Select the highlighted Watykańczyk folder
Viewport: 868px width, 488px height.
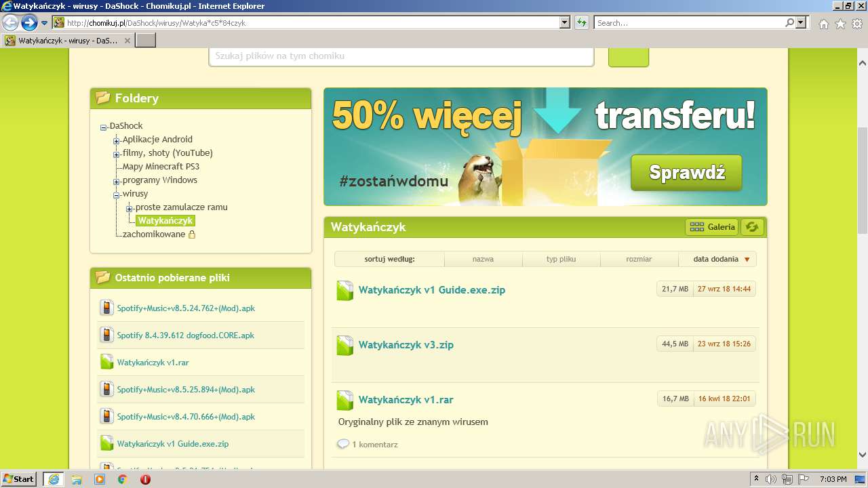tap(165, 220)
